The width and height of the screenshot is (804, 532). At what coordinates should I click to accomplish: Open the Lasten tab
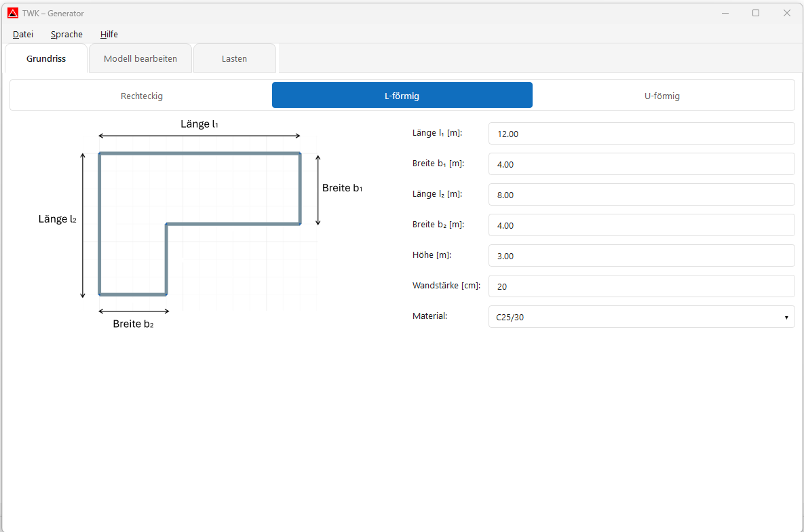click(234, 58)
